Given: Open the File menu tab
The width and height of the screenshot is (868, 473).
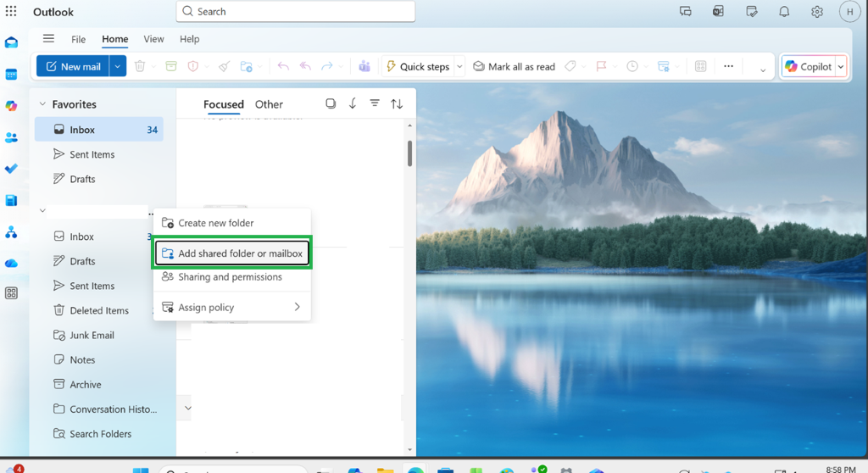Looking at the screenshot, I should [78, 39].
